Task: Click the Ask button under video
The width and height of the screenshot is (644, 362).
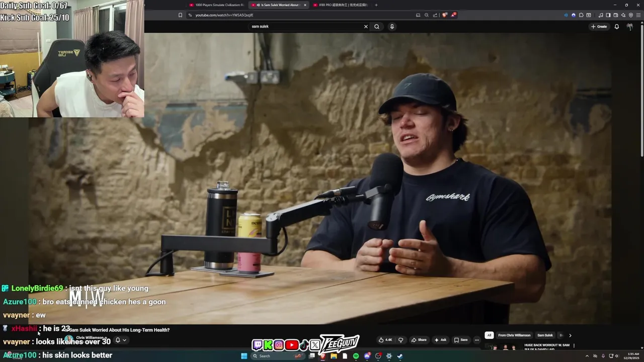Action: click(440, 340)
